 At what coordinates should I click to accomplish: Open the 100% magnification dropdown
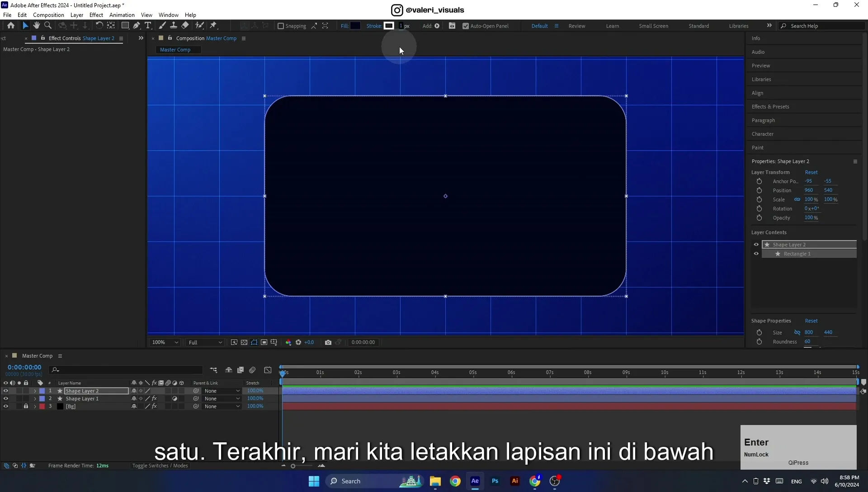[165, 342]
